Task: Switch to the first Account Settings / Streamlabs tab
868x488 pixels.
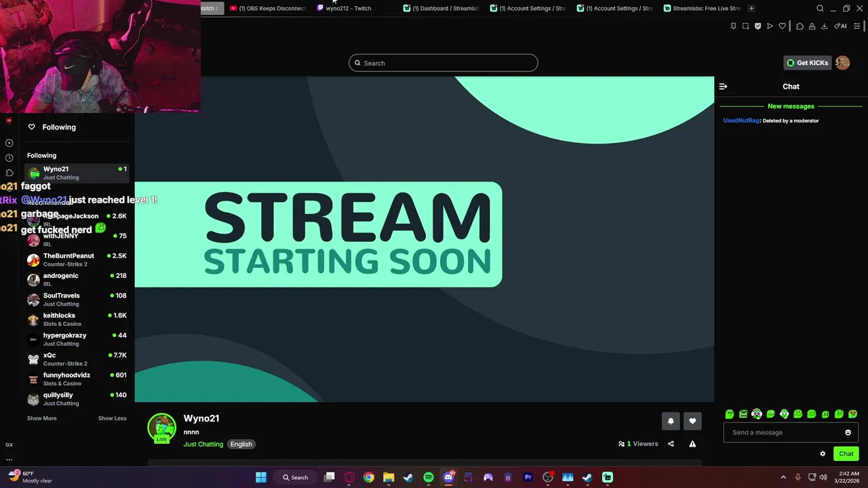Action: [528, 8]
